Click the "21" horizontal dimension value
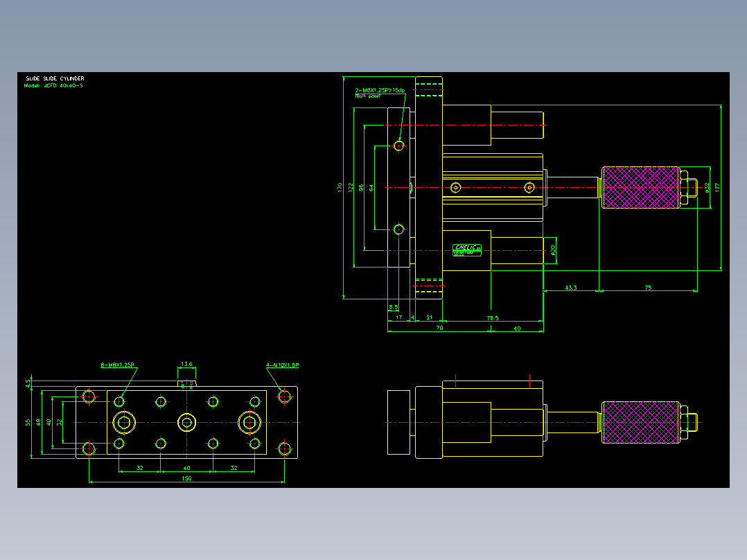 429,317
